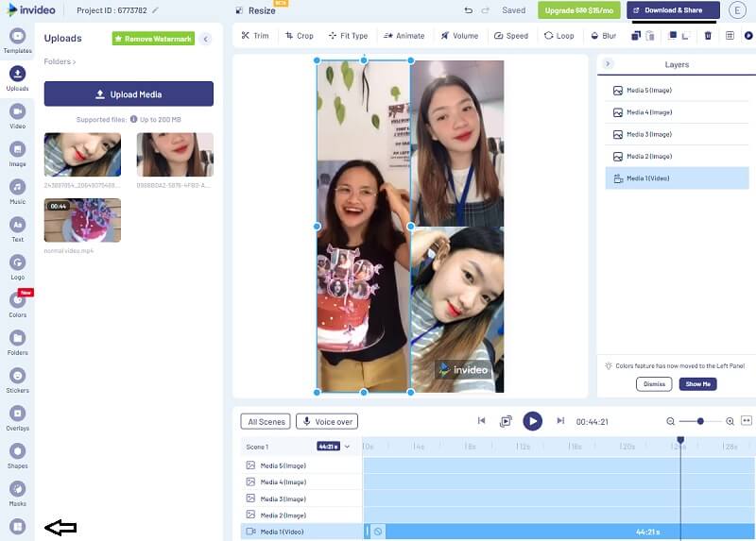Expand the Scene 1 duration dropdown
756x541 pixels.
click(x=347, y=447)
